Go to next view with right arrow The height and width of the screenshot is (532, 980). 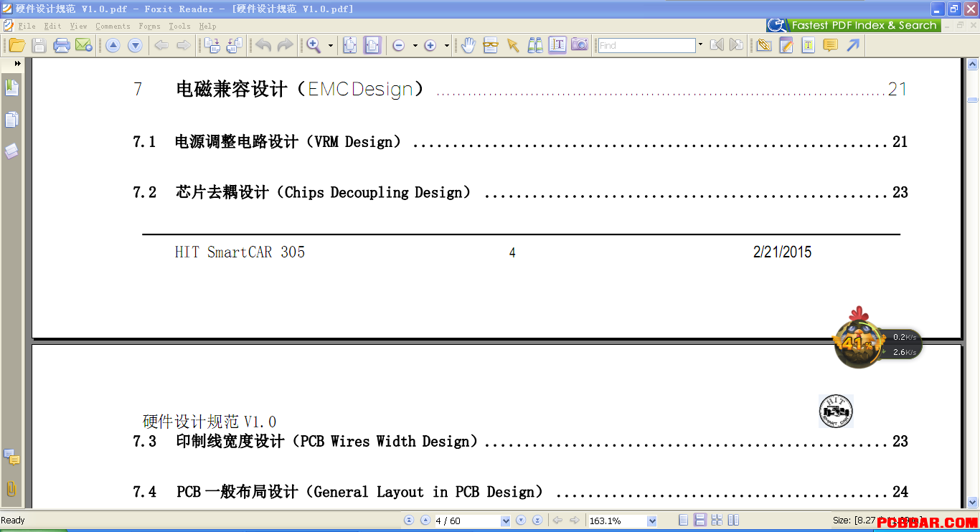(x=184, y=45)
